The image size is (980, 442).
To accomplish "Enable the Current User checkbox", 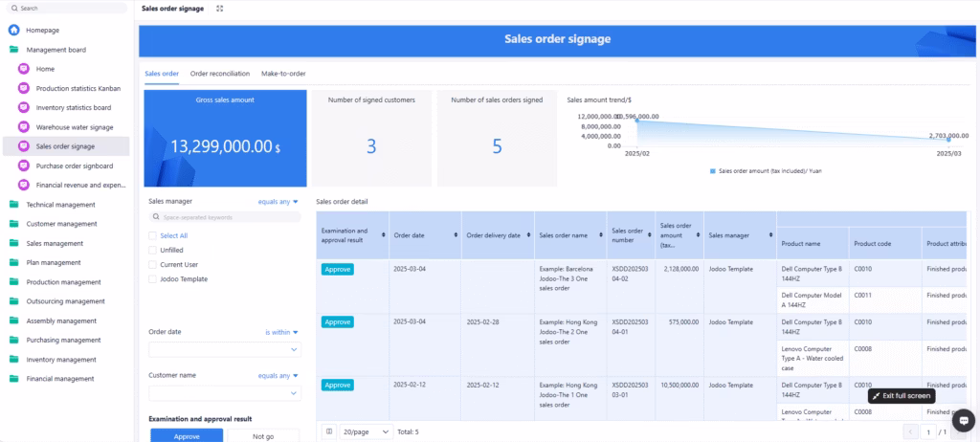I will [x=152, y=264].
